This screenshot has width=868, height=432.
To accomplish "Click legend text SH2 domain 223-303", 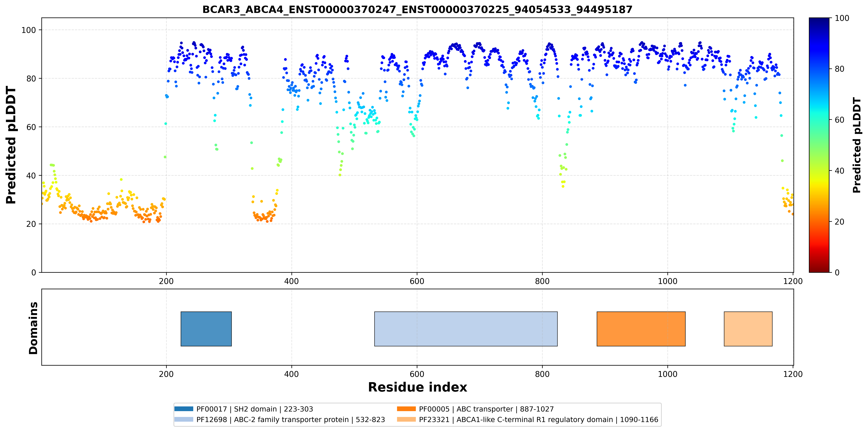I will click(255, 409).
